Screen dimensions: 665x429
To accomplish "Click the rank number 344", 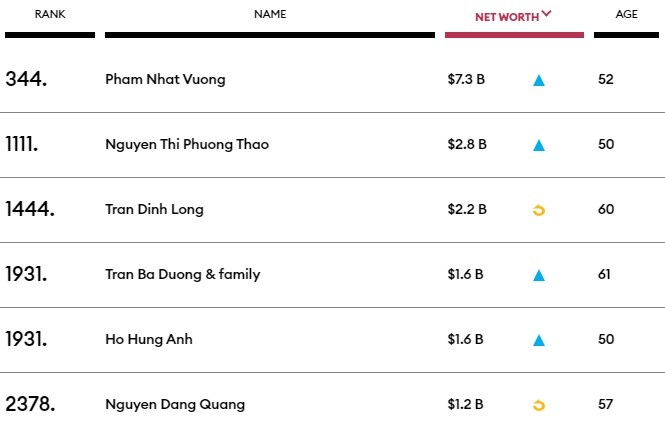I will 26,80.
